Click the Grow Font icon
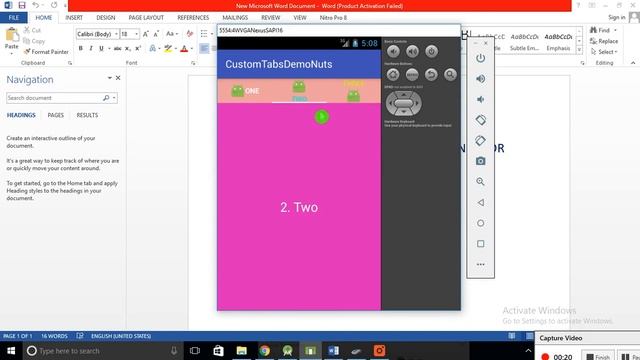 click(x=146, y=34)
